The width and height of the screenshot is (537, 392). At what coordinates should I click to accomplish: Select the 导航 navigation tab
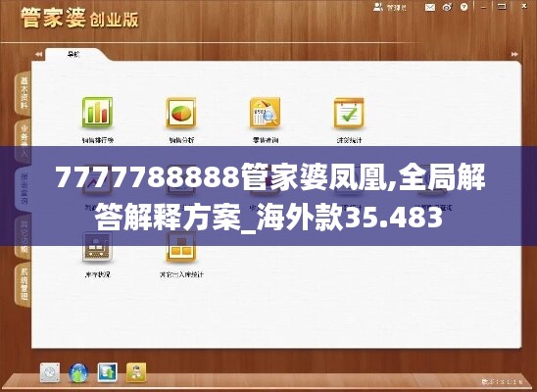click(73, 54)
